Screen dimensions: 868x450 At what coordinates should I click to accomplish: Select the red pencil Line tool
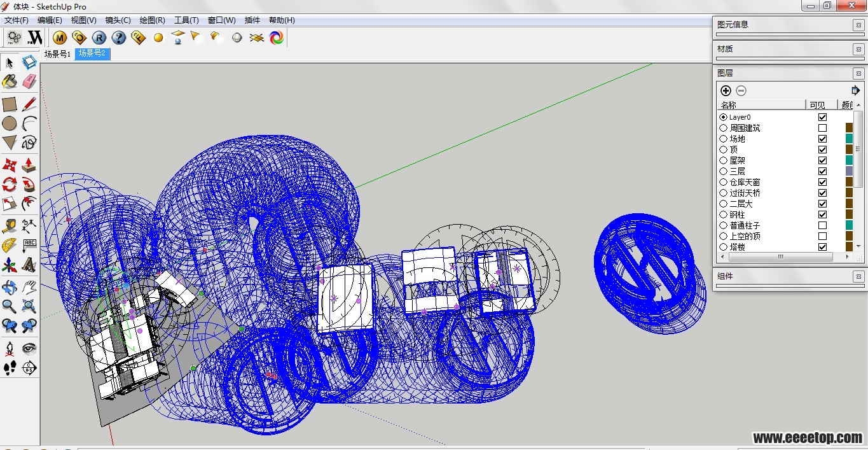point(29,104)
